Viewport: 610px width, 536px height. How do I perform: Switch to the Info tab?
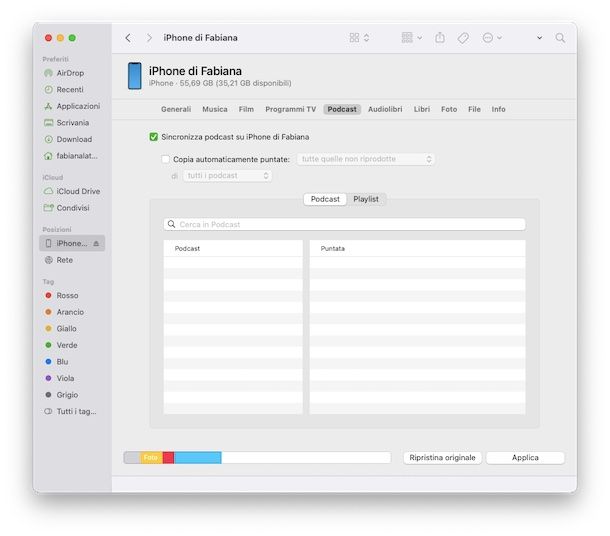[498, 109]
